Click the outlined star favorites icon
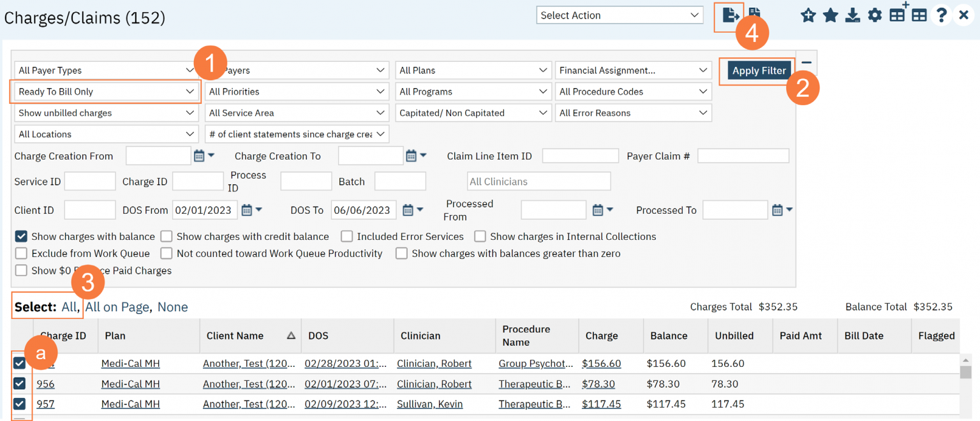Viewport: 980px width, 421px height. [808, 15]
